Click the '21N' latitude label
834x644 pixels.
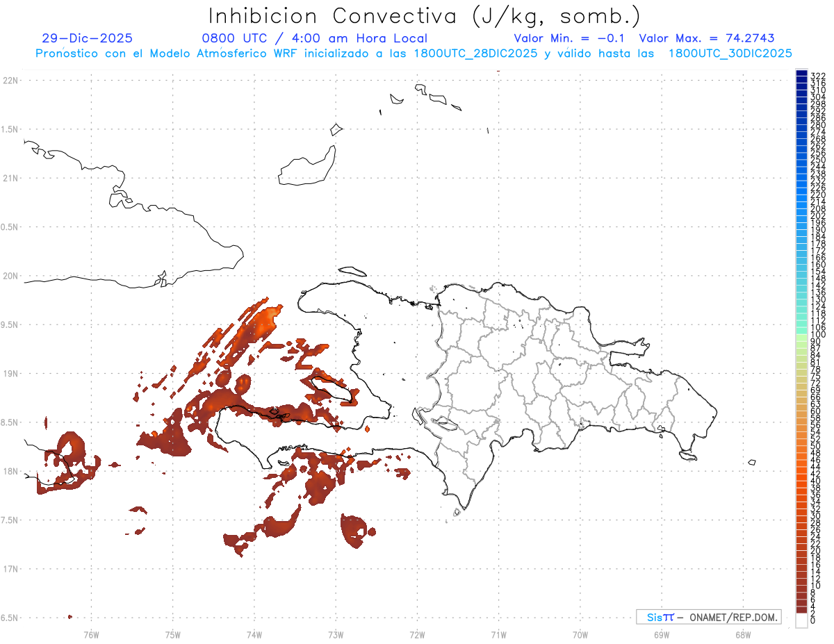click(10, 179)
